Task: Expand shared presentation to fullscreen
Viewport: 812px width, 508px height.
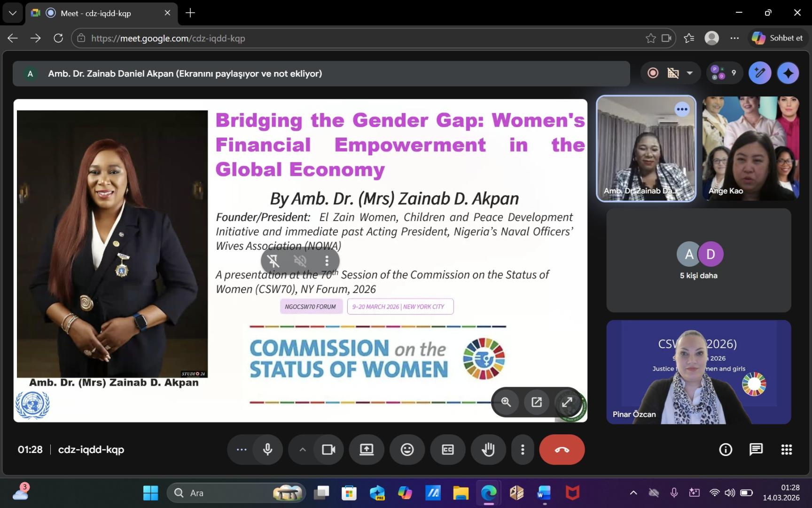Action: coord(567,402)
